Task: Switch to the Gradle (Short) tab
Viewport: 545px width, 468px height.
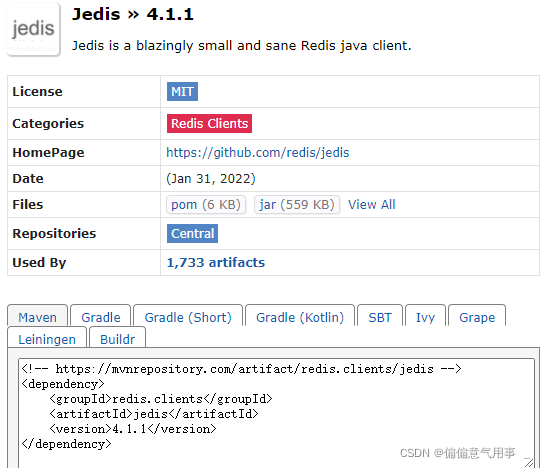Action: (x=188, y=316)
